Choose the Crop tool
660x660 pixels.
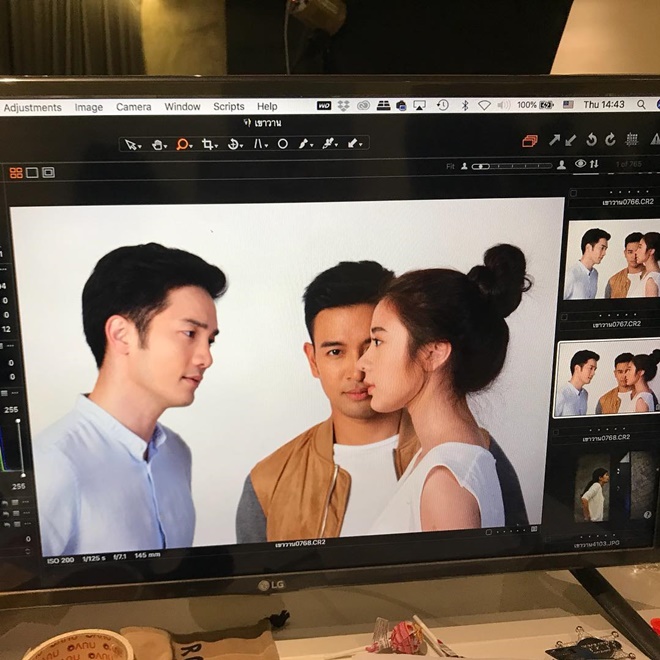tap(207, 144)
